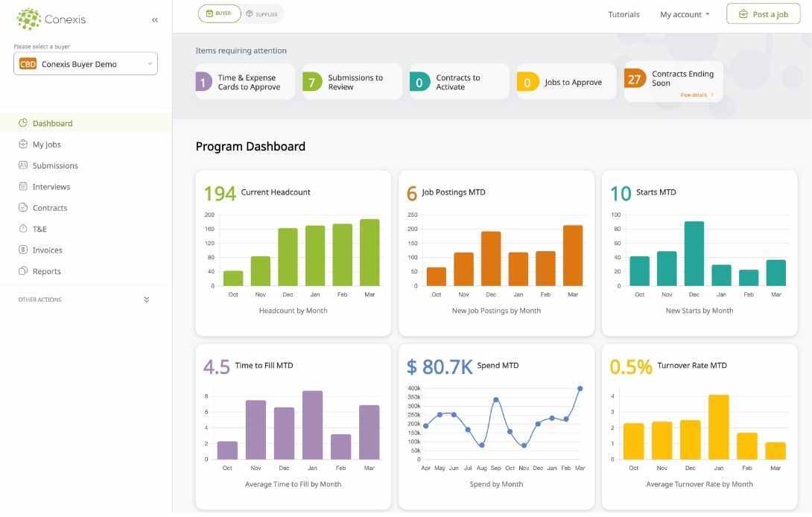
Task: Open the Tutorials link
Action: coord(624,14)
